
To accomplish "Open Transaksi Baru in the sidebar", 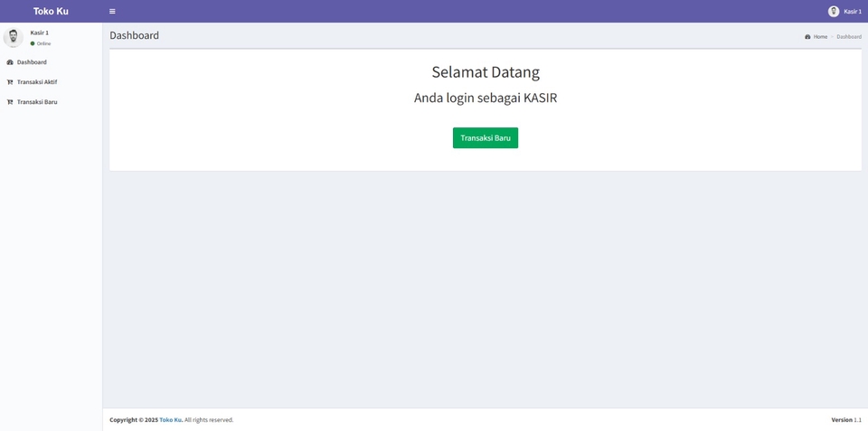I will (51, 102).
